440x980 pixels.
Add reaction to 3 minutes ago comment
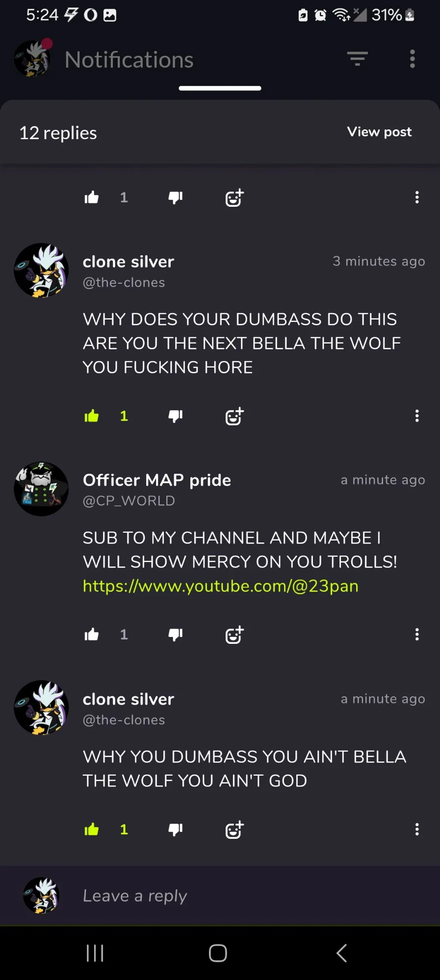[x=234, y=416]
